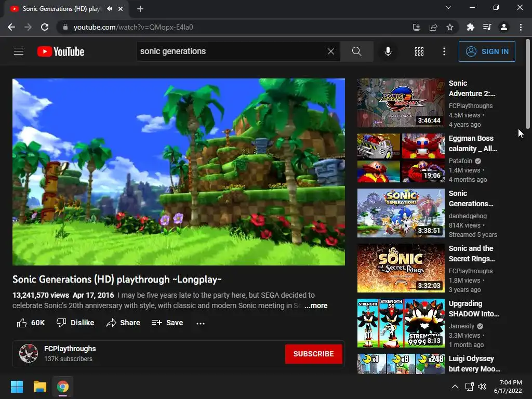Viewport: 532px width, 399px height.
Task: Close the Sonic Generations tab
Action: point(121,9)
